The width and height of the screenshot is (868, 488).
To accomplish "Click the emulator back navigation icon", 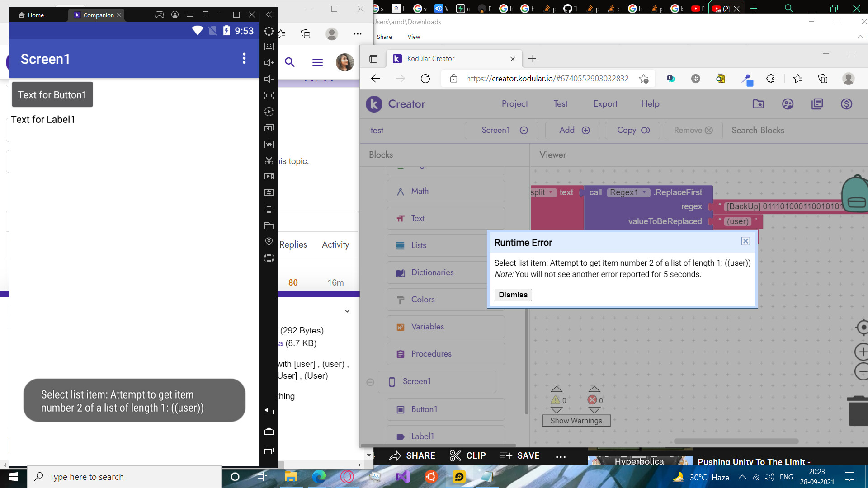I will (269, 411).
